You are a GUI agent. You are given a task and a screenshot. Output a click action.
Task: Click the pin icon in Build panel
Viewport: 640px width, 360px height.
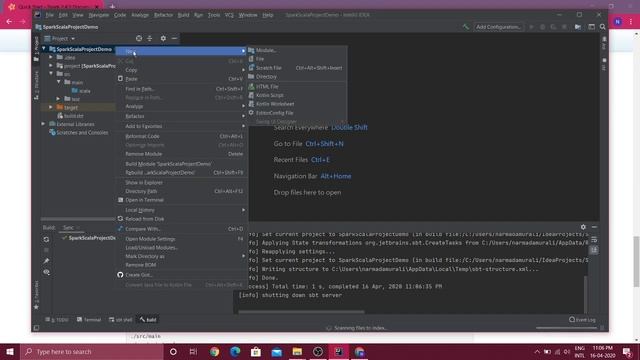(x=46, y=261)
